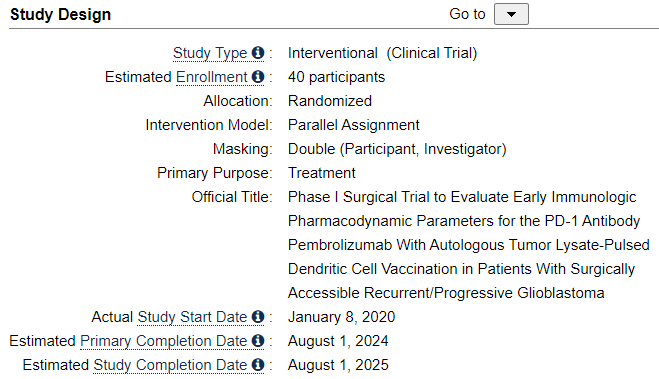This screenshot has width=659, height=379.
Task: Click the Enrollment info icon
Action: point(258,77)
